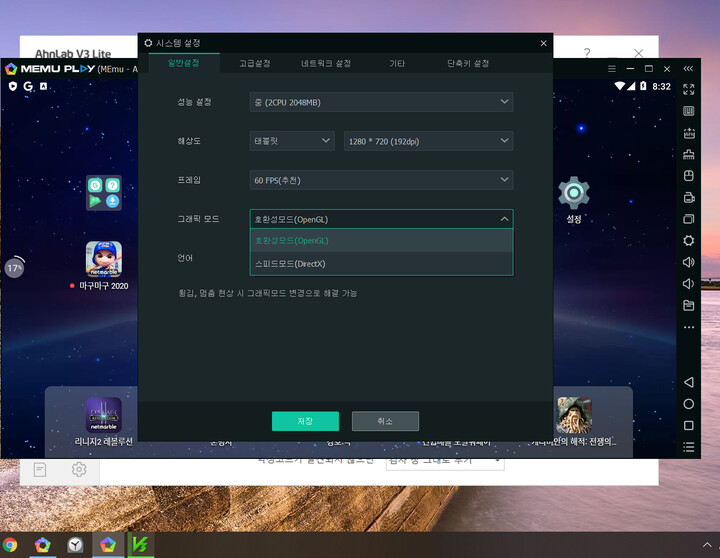Launch the 마구마구 2020 game icon
This screenshot has height=558, width=720.
104,259
